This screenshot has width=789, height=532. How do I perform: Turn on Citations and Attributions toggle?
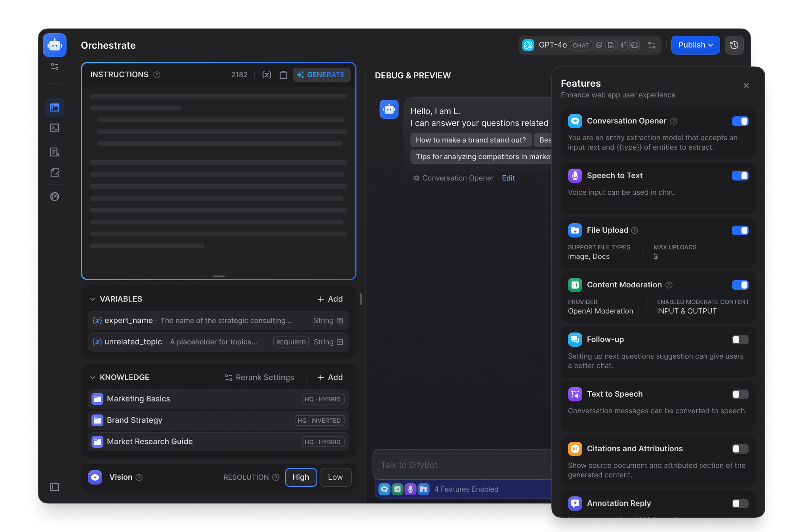(x=740, y=449)
